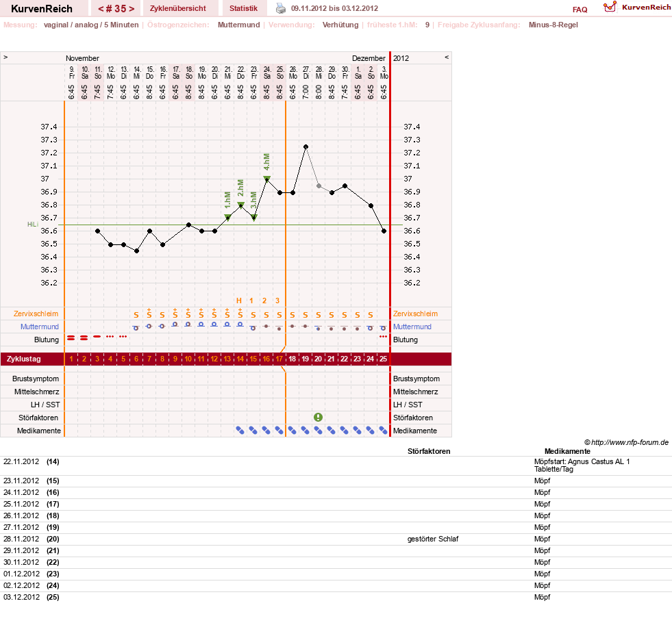Open the Statistik tab
Viewport: 672px width, 638px height.
[243, 8]
